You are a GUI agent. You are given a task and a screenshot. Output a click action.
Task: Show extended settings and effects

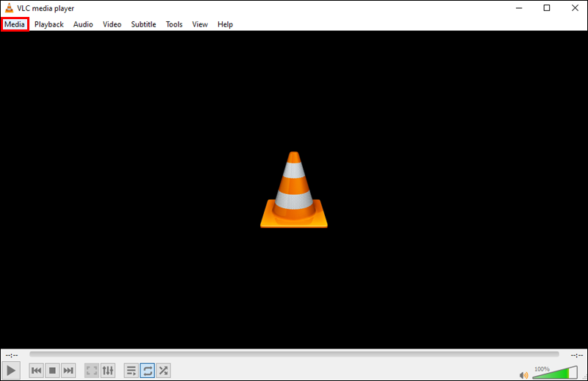pos(107,371)
